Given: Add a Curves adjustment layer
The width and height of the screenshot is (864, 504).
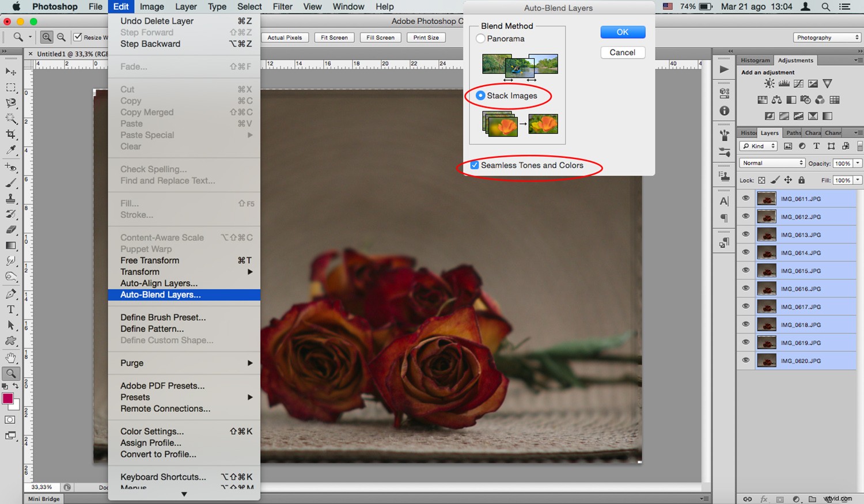Looking at the screenshot, I should coord(798,83).
